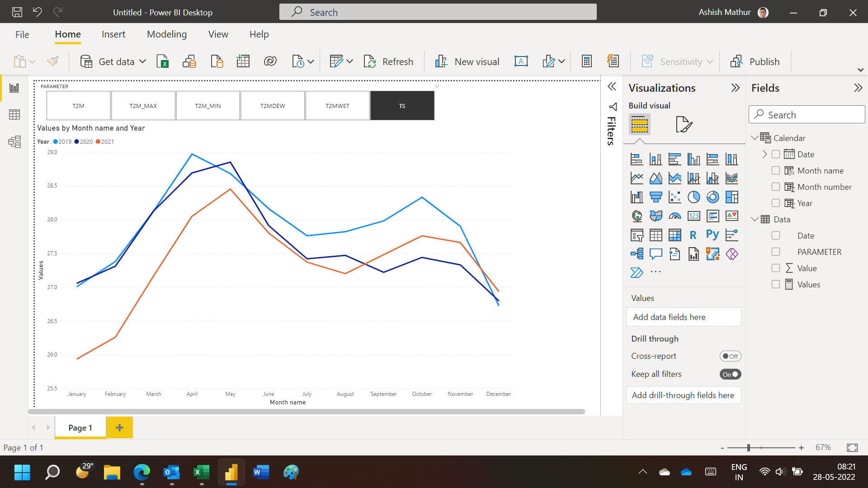This screenshot has width=868, height=488.
Task: Click the Save icon in title bar
Action: (x=17, y=12)
